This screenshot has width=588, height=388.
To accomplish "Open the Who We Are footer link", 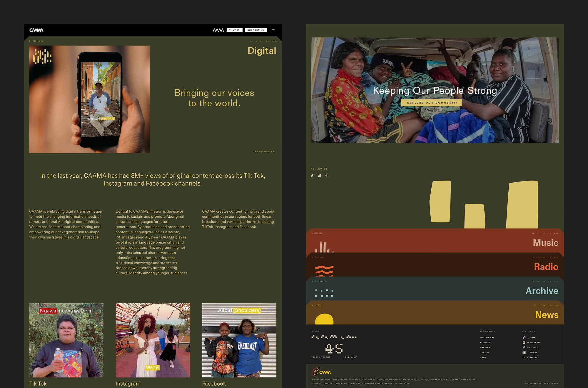I will 487,337.
